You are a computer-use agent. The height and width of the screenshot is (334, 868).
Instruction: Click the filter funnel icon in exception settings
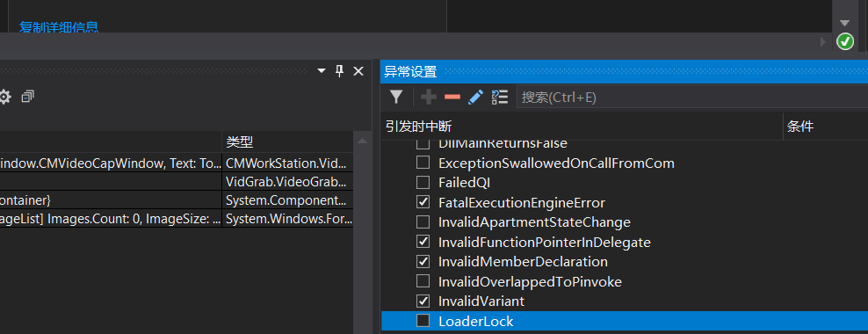coord(396,98)
